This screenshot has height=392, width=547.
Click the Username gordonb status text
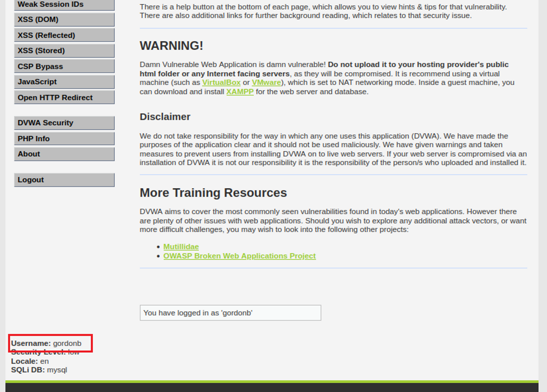pyautogui.click(x=46, y=343)
